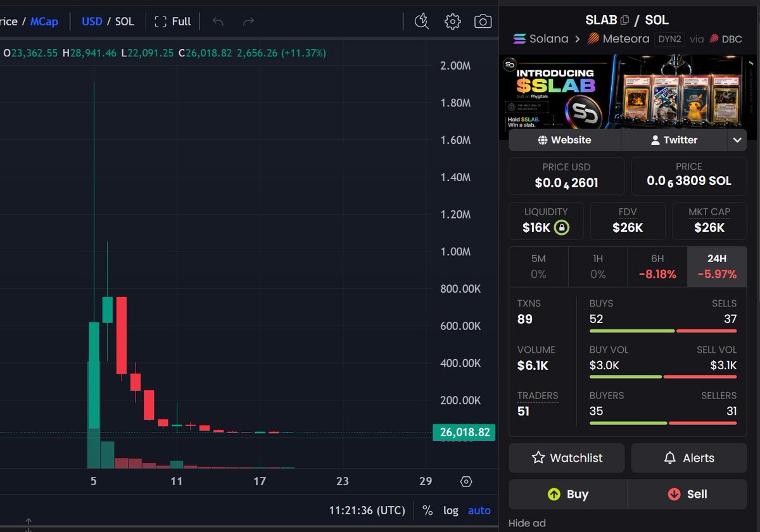Click the 2.00M price axis label
This screenshot has height=532, width=760.
point(455,66)
